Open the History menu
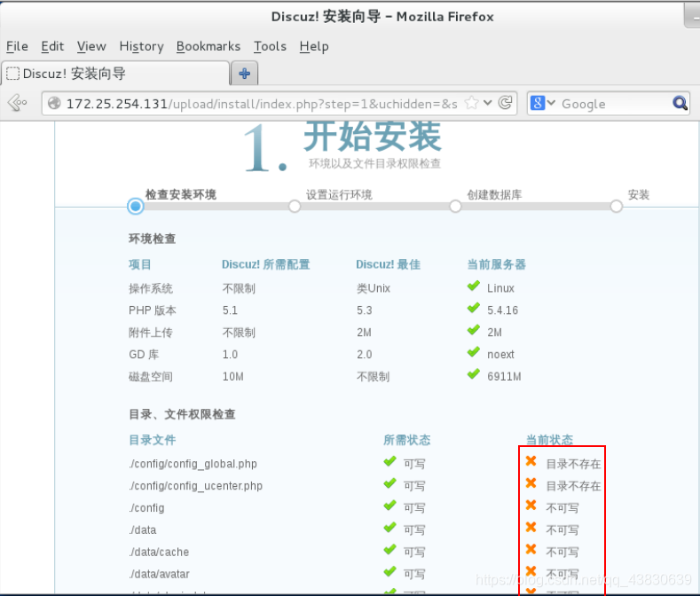Screen dimensions: 700x596 (142, 46)
